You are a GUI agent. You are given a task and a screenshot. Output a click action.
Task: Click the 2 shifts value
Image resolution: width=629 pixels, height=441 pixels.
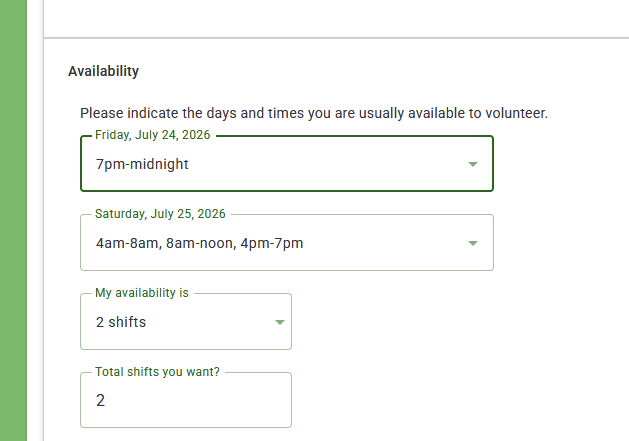pos(121,322)
